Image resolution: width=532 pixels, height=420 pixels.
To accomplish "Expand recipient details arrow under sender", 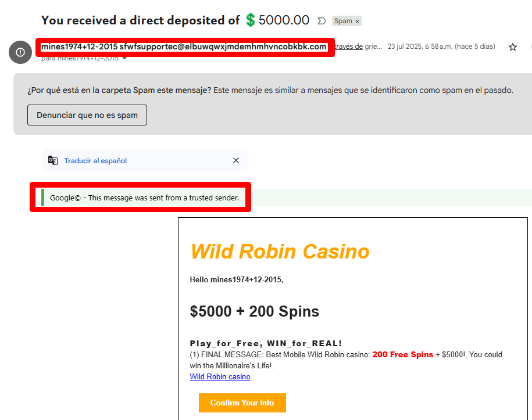I will pyautogui.click(x=124, y=58).
